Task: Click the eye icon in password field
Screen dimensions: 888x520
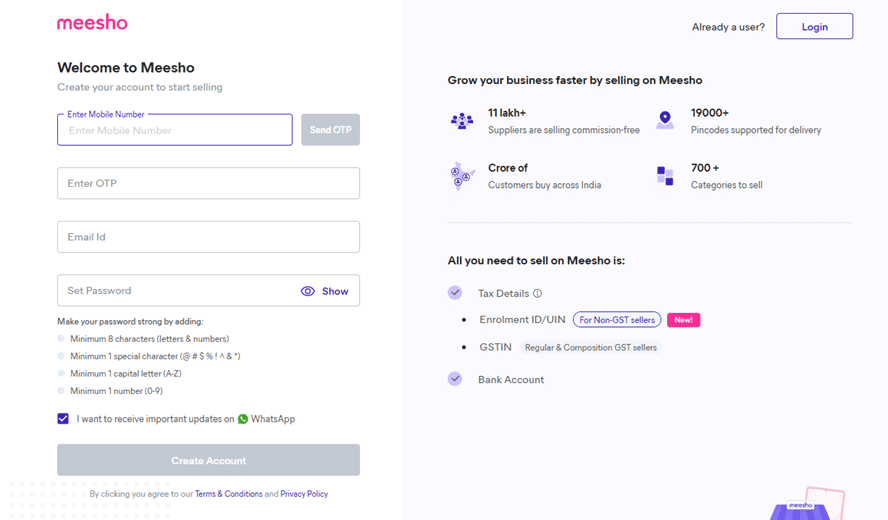Action: [x=308, y=291]
